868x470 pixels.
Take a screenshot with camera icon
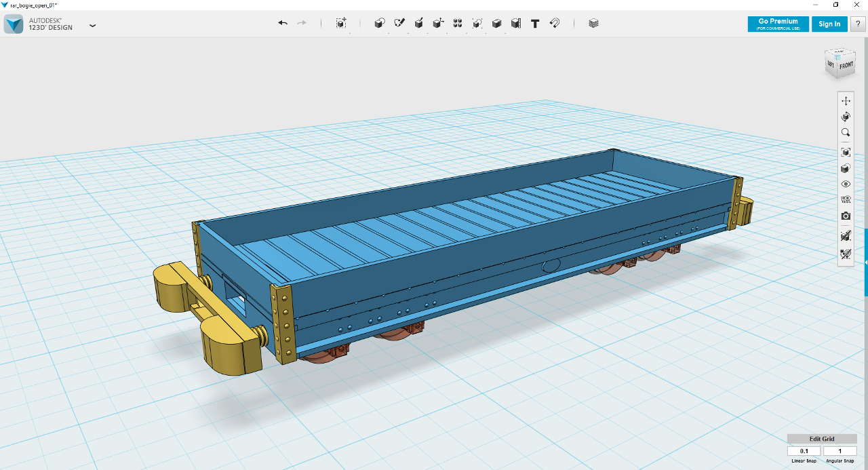click(x=846, y=216)
